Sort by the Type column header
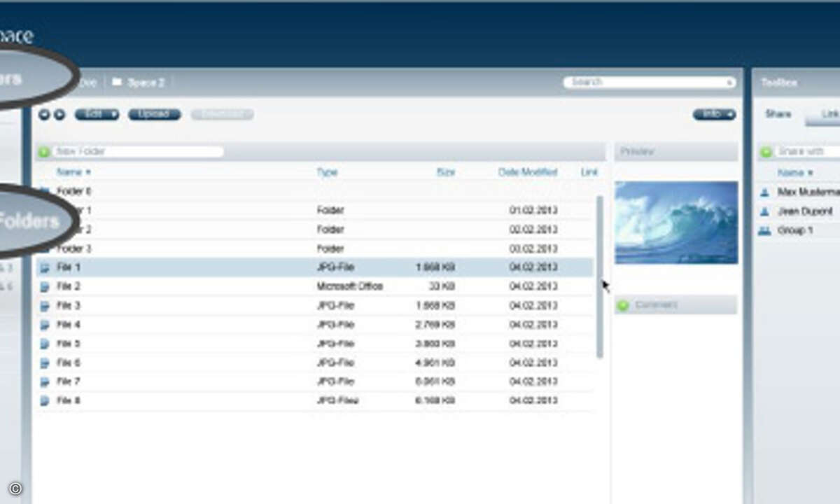 tap(327, 172)
